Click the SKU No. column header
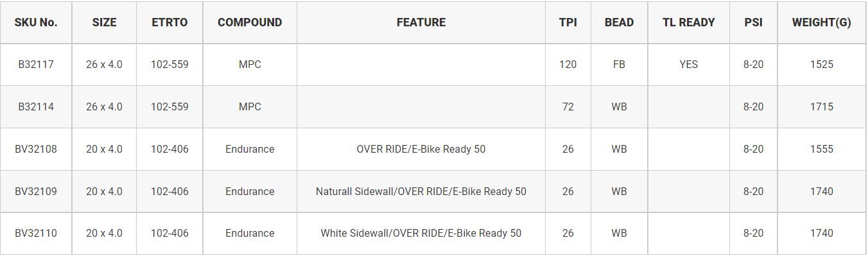Image resolution: width=868 pixels, height=256 pixels. (36, 22)
